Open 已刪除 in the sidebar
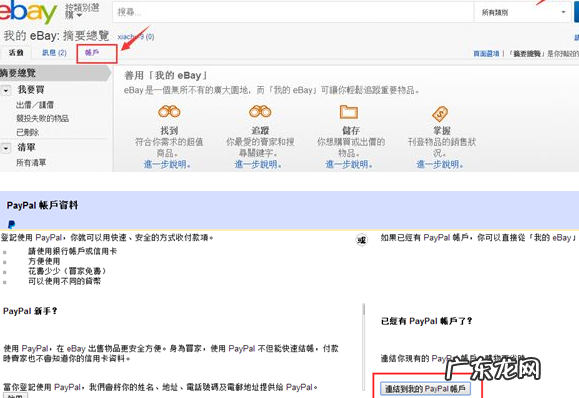This screenshot has height=398, width=579. point(27,132)
